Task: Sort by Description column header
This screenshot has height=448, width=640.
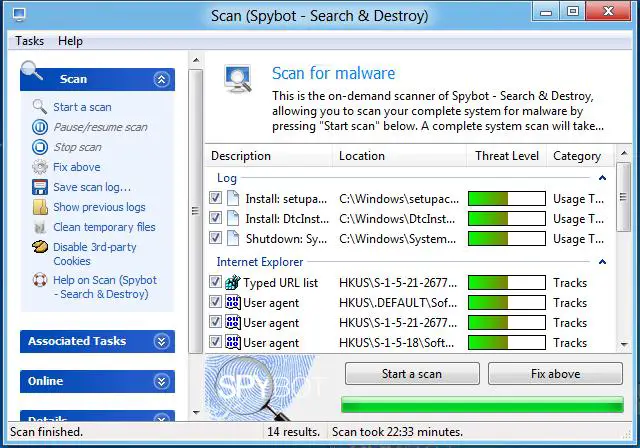Action: coord(269,156)
